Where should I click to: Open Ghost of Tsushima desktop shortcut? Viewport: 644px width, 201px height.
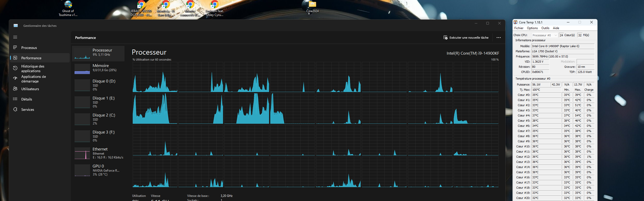68,9
